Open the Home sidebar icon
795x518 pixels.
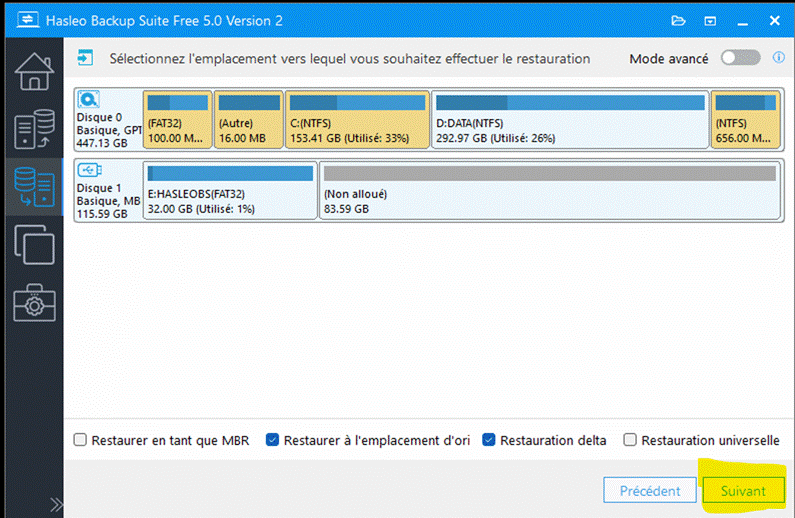pos(34,71)
